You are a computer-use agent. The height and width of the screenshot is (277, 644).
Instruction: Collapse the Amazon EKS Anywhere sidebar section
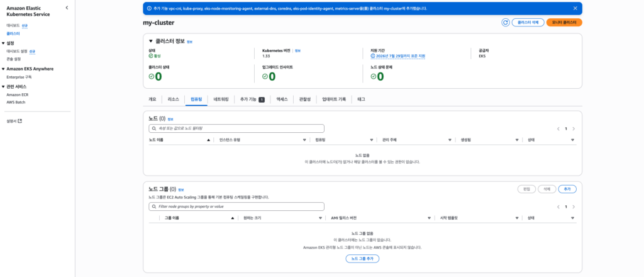(3, 69)
